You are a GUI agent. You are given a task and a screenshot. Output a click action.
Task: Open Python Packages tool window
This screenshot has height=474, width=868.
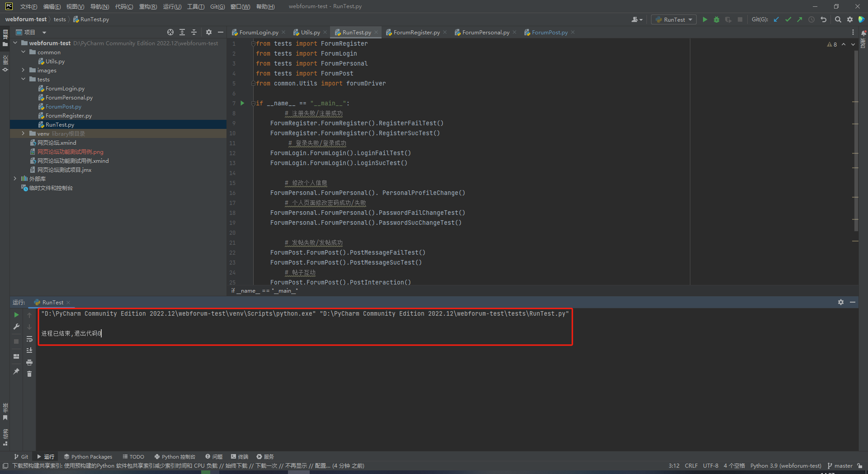[x=88, y=456]
